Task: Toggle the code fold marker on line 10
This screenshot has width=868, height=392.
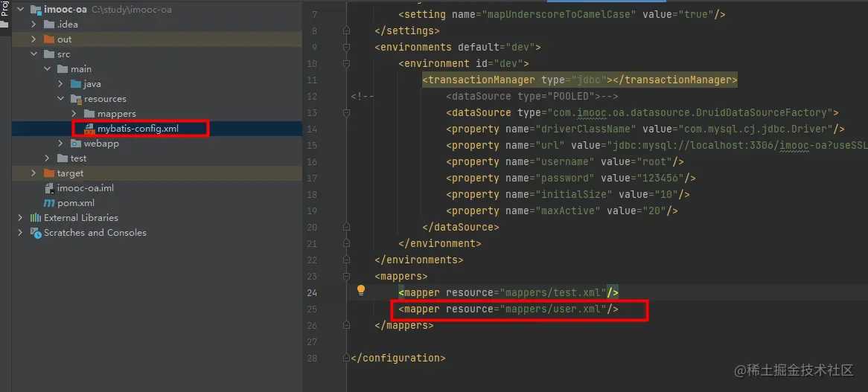Action: pos(347,63)
